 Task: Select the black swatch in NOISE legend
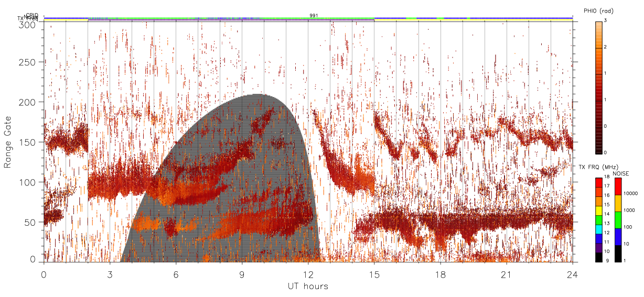pos(618,254)
